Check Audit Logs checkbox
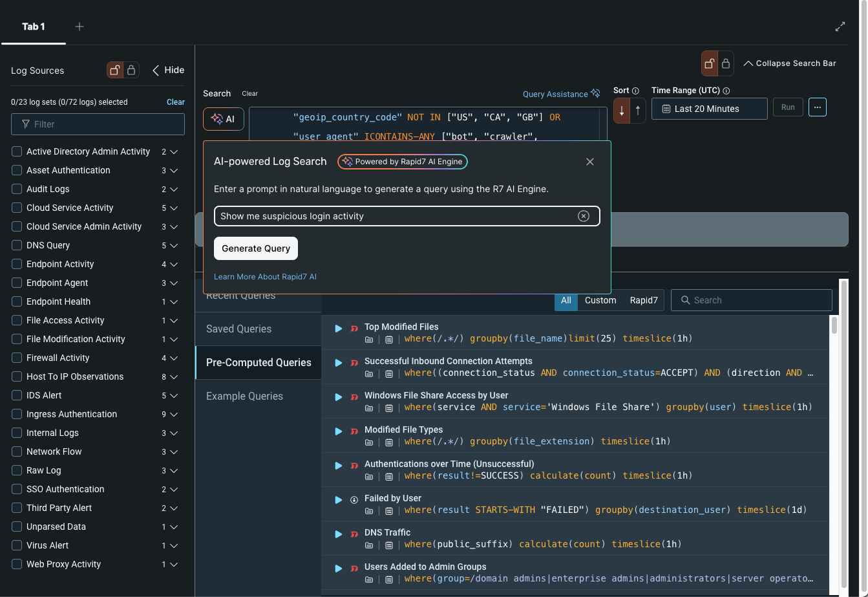Image resolution: width=868 pixels, height=597 pixels. click(17, 189)
